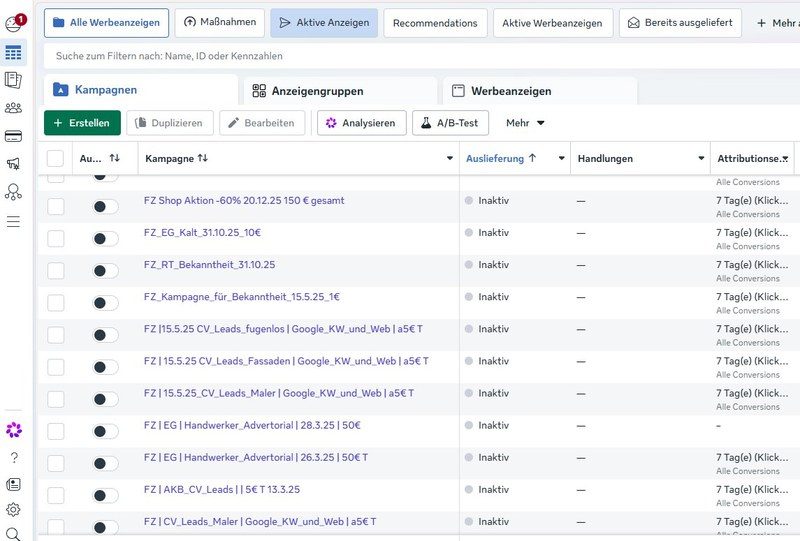
Task: Click the search filter input field
Action: pyautogui.click(x=421, y=56)
